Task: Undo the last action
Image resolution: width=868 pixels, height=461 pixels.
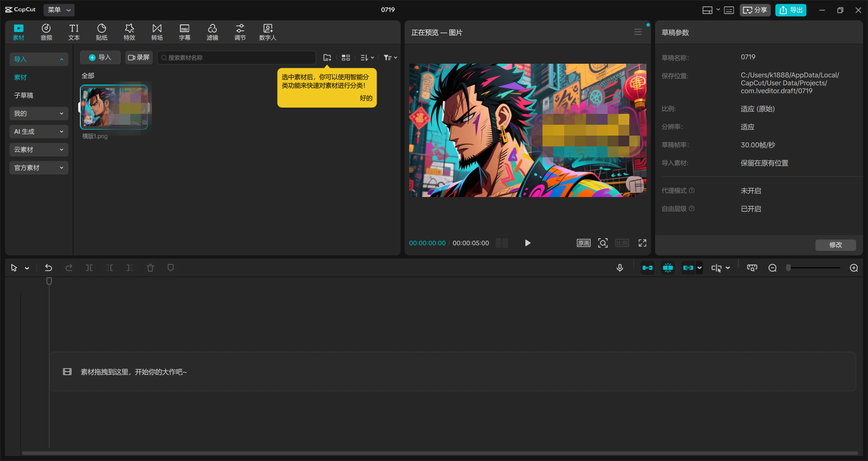Action: coord(48,268)
